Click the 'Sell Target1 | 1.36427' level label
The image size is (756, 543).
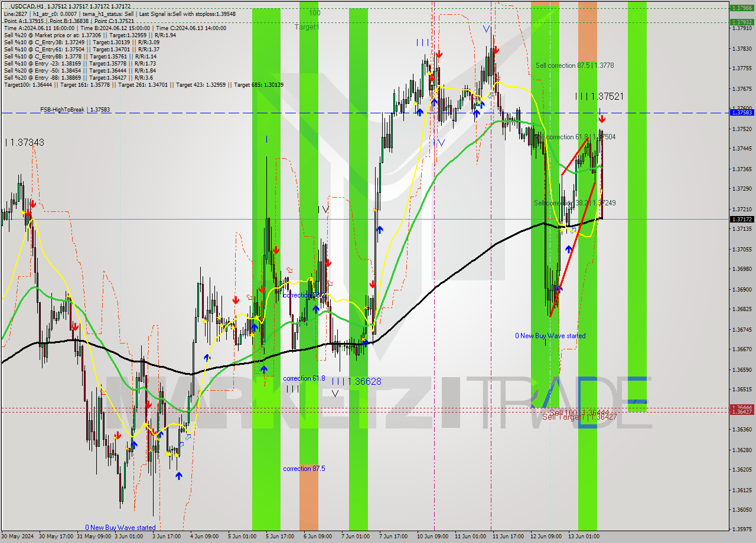579,417
